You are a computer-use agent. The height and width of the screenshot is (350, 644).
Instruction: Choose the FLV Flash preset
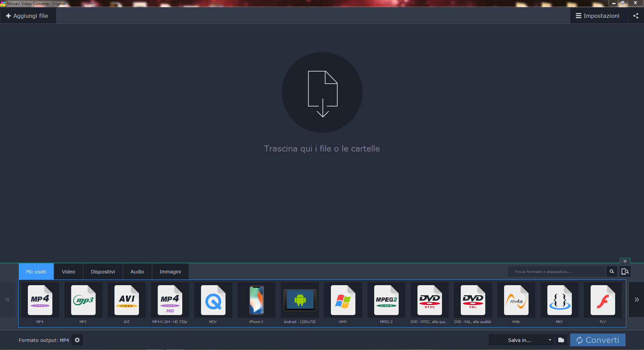pyautogui.click(x=602, y=301)
